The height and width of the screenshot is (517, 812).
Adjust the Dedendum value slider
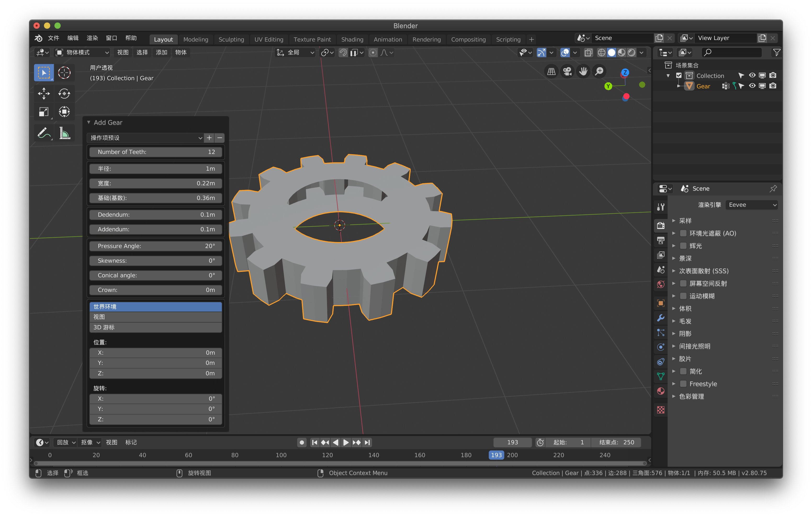155,214
